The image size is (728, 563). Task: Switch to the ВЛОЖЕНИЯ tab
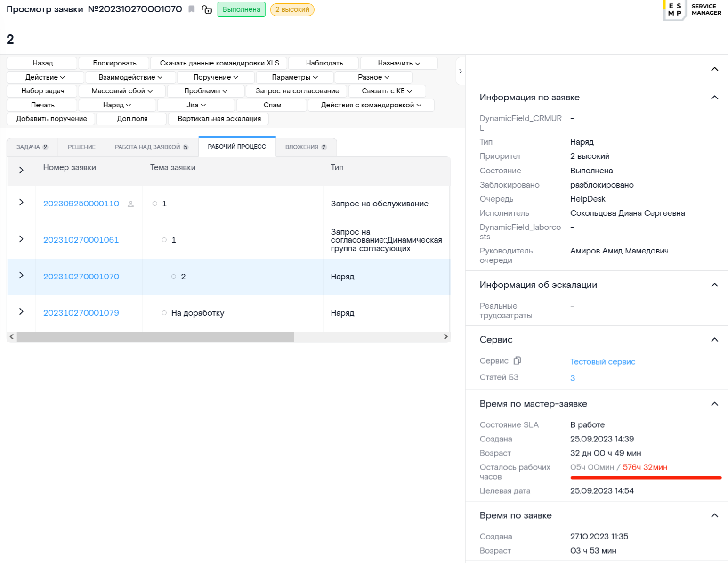(x=306, y=147)
